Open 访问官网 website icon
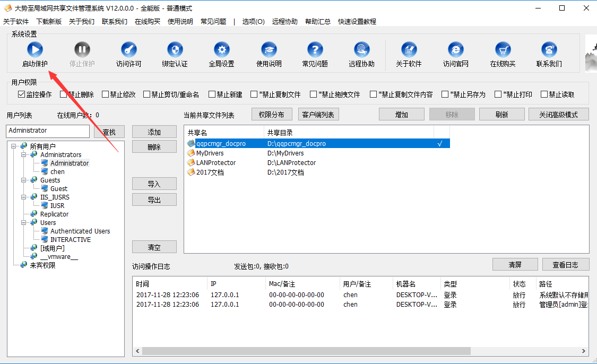 (x=455, y=50)
